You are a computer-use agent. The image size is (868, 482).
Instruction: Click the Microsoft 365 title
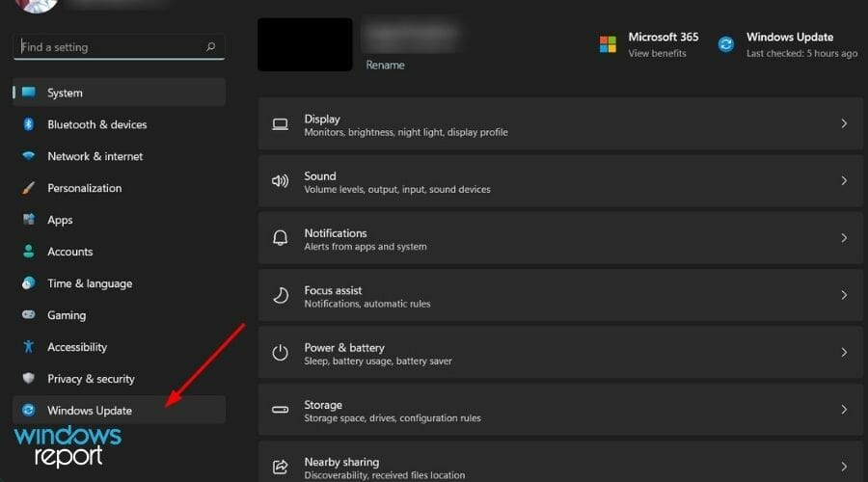point(664,37)
